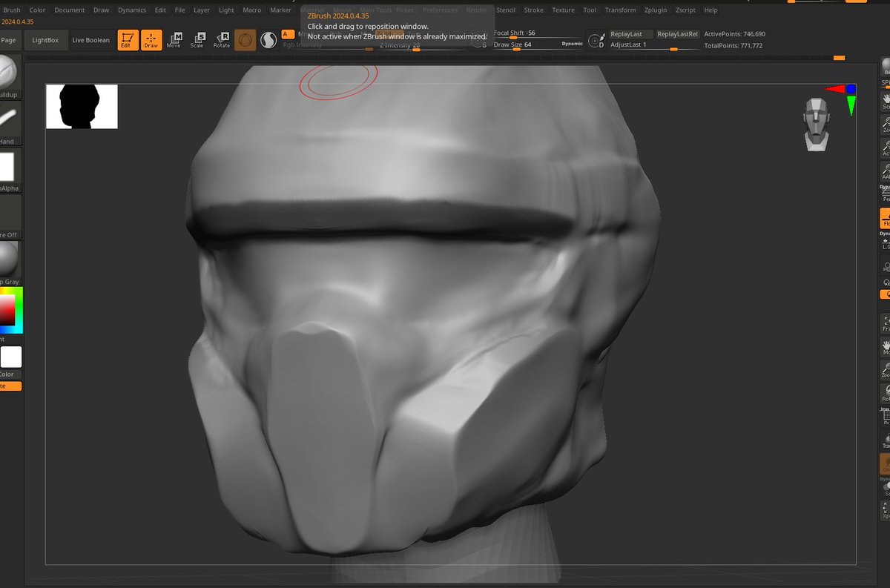This screenshot has height=588, width=890.
Task: Open the Dynamics menu
Action: tap(132, 10)
